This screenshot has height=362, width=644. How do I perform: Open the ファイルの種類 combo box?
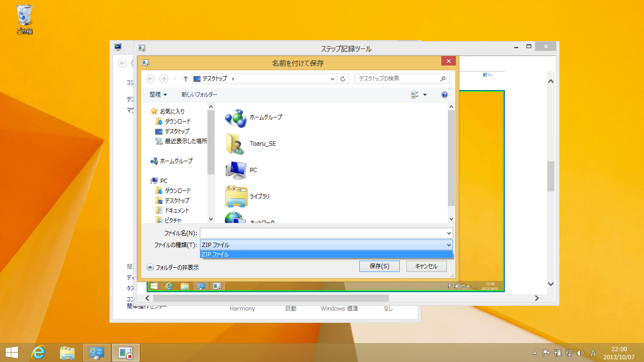tap(326, 245)
